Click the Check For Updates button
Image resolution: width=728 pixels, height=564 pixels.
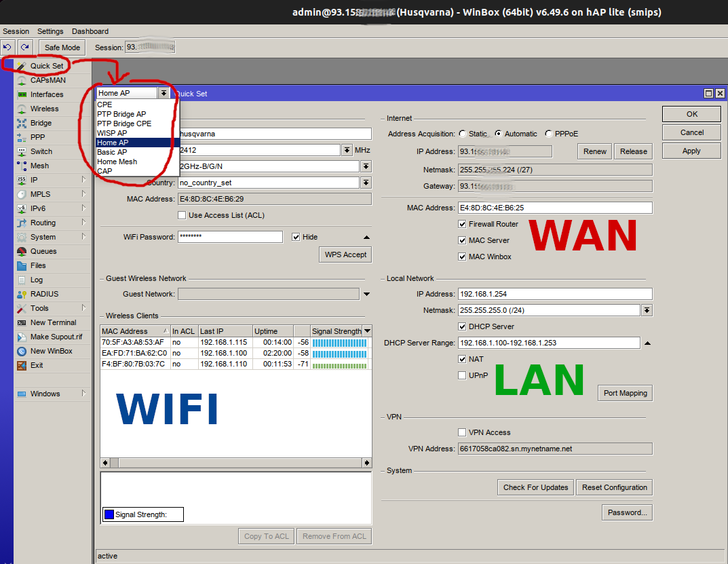pos(535,487)
